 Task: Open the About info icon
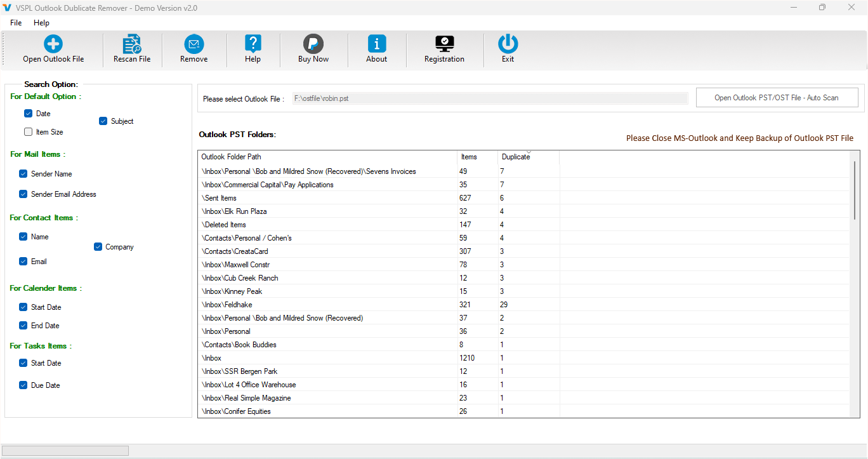click(x=377, y=44)
